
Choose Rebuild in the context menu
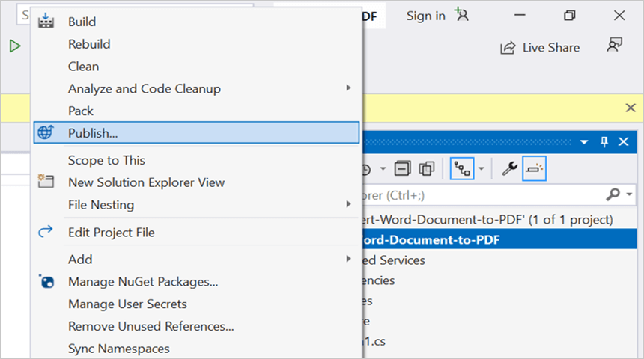point(196,44)
